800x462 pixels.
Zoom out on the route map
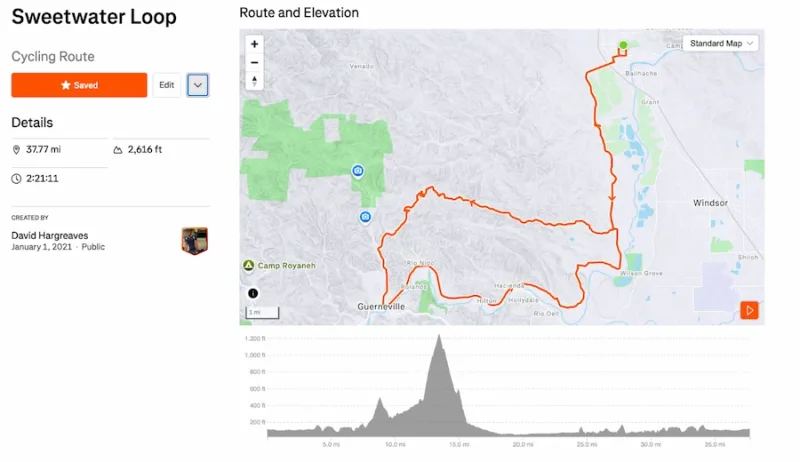coord(254,62)
